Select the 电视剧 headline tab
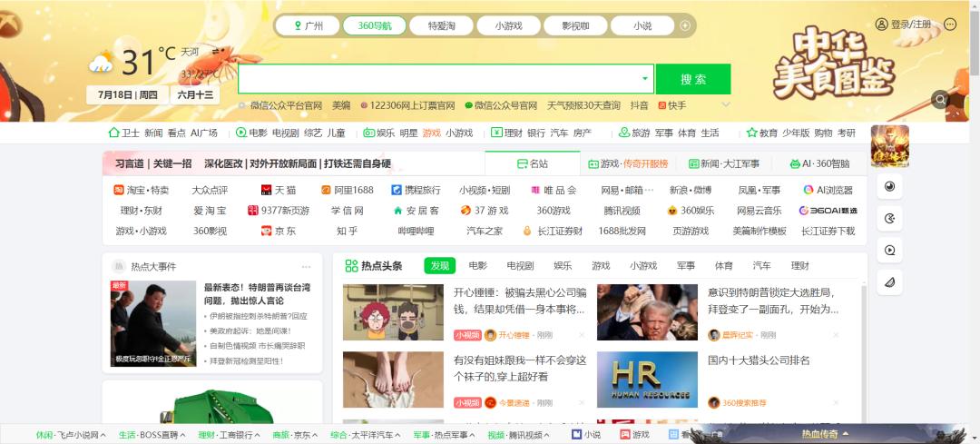This screenshot has height=444, width=980. (x=520, y=266)
